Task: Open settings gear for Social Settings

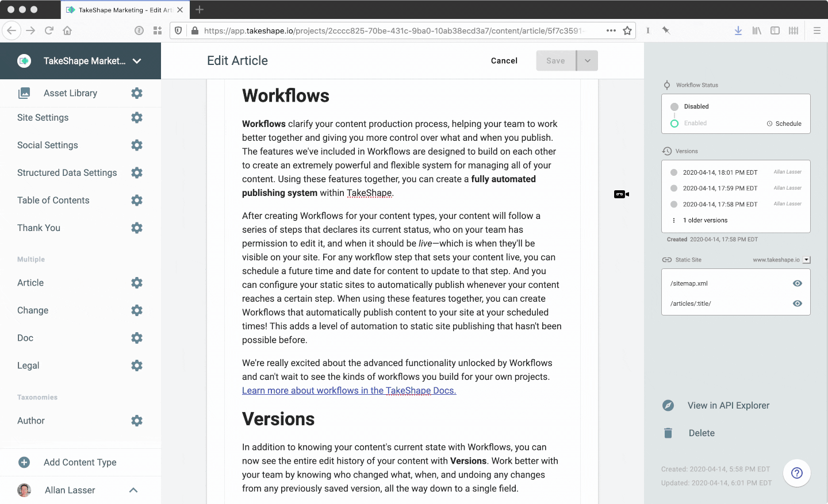Action: click(137, 145)
